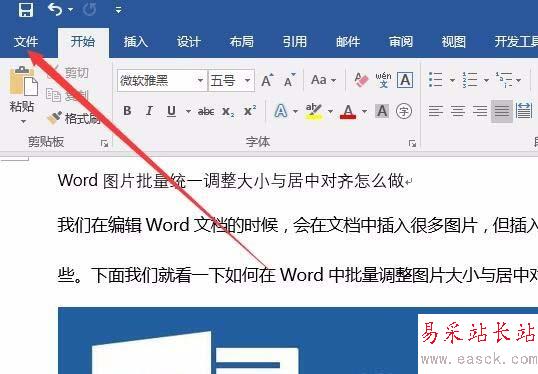
Task: Toggle Justify alignment
Action: click(x=502, y=111)
